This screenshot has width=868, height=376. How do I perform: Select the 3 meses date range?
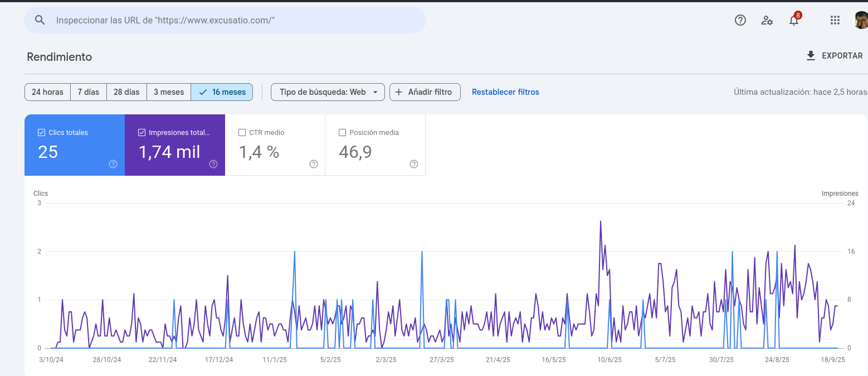[x=169, y=92]
